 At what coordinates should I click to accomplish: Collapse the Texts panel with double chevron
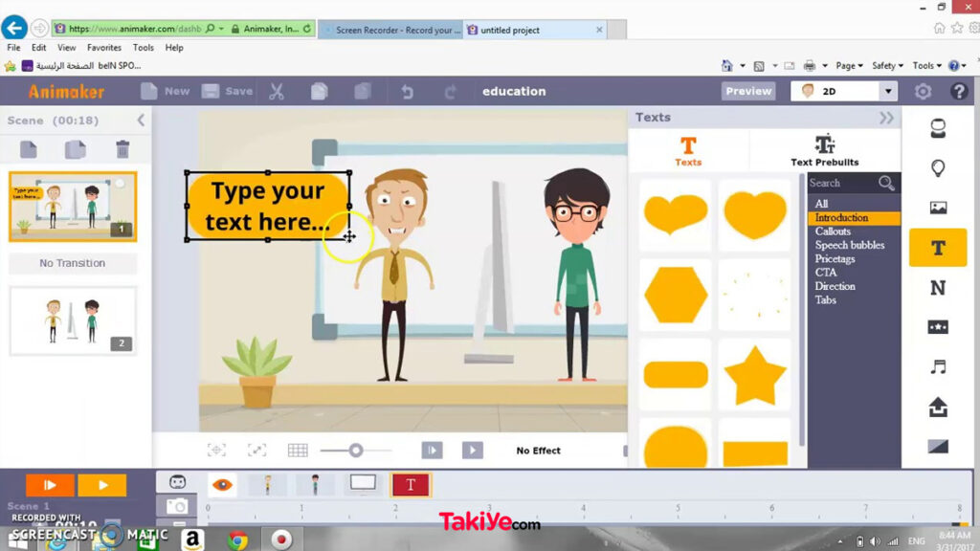click(886, 118)
